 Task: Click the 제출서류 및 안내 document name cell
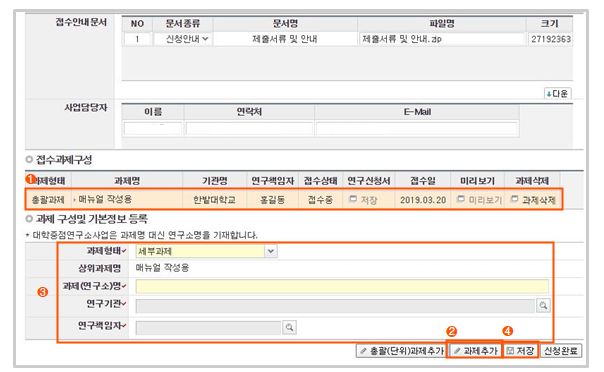(285, 39)
